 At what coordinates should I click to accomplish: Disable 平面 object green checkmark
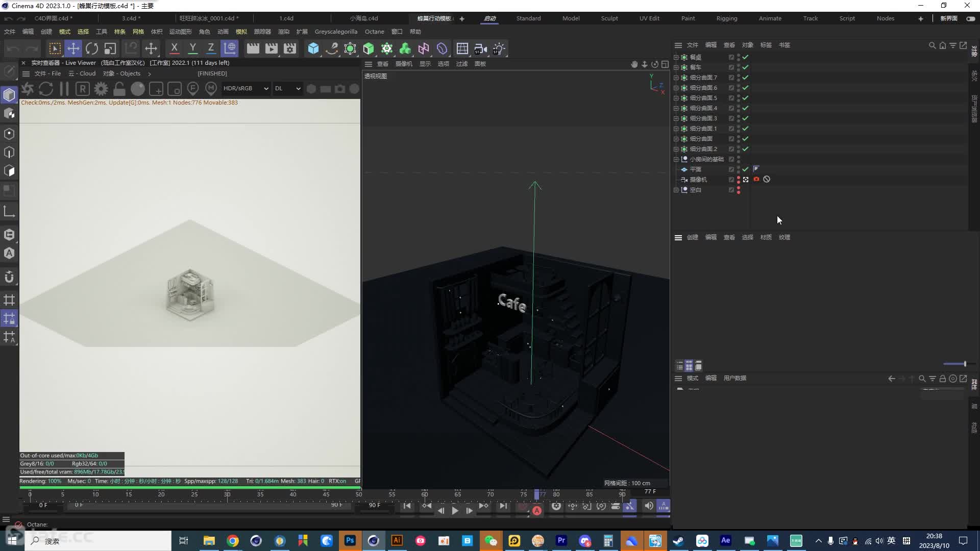point(745,169)
